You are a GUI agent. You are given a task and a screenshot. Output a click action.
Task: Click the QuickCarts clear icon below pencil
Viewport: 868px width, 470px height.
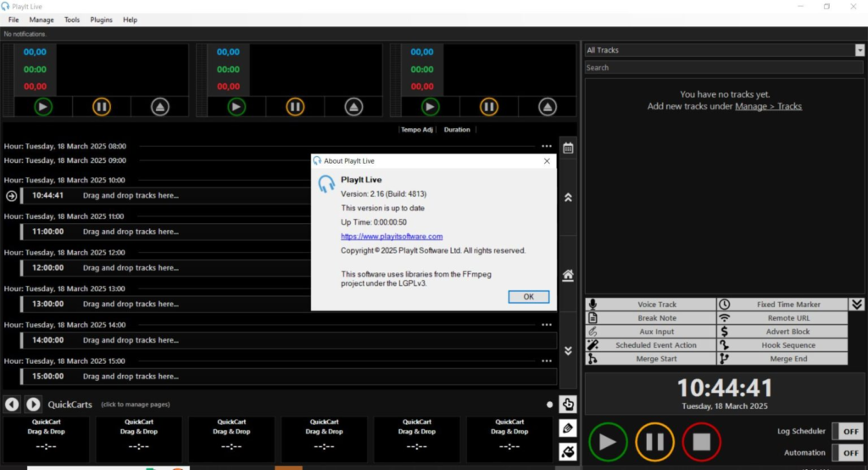click(568, 451)
